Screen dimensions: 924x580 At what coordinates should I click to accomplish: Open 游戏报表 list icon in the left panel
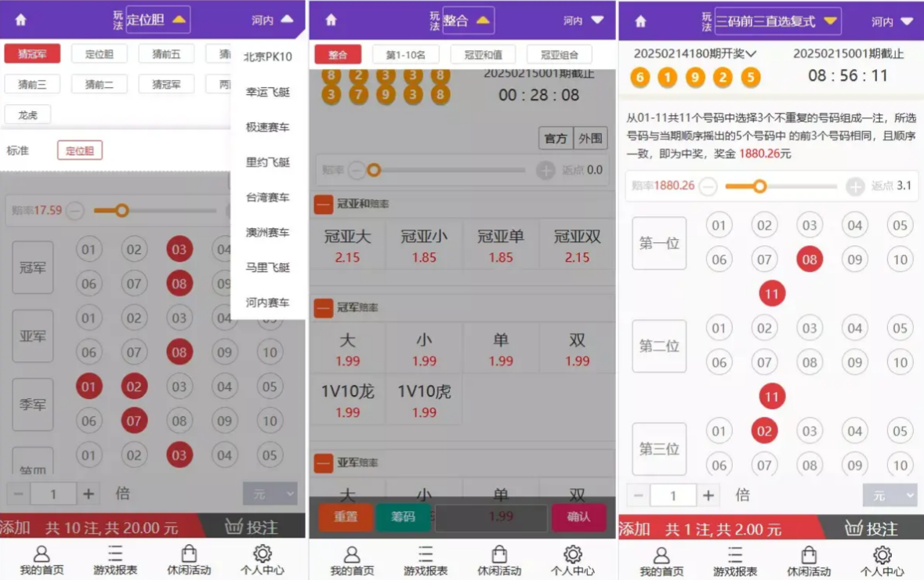pyautogui.click(x=115, y=554)
